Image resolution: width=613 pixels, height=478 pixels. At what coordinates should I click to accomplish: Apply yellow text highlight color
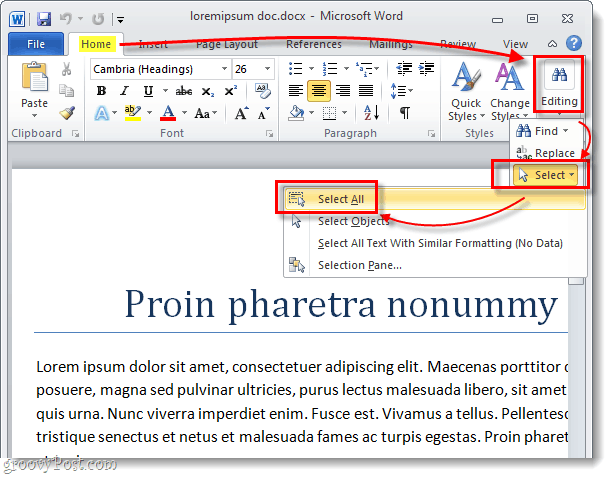(x=133, y=113)
